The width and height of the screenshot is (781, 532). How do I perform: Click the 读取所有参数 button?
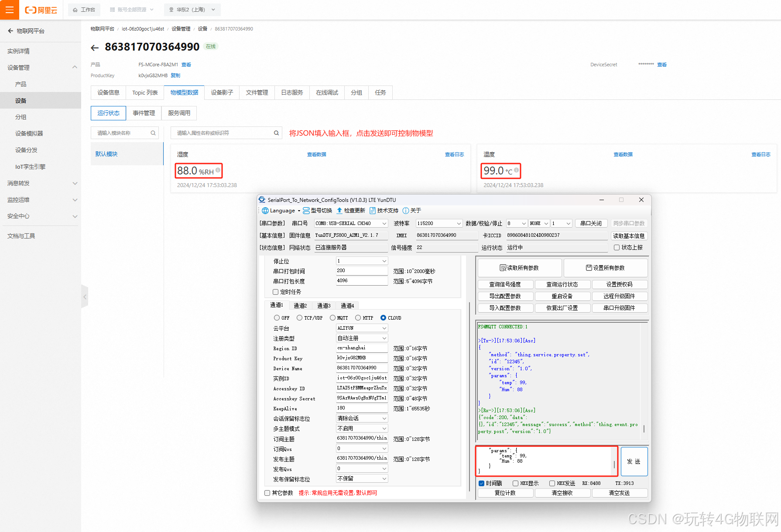520,268
